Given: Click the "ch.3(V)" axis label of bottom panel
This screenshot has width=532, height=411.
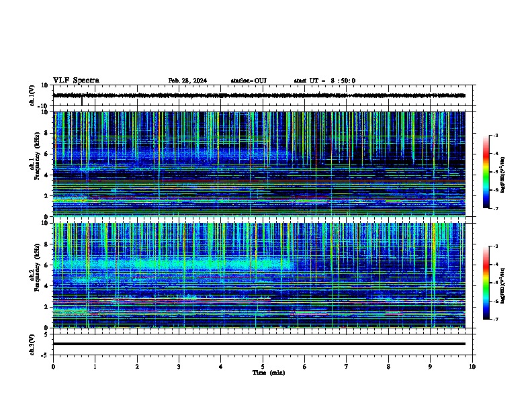Looking at the screenshot, I should 32,345.
